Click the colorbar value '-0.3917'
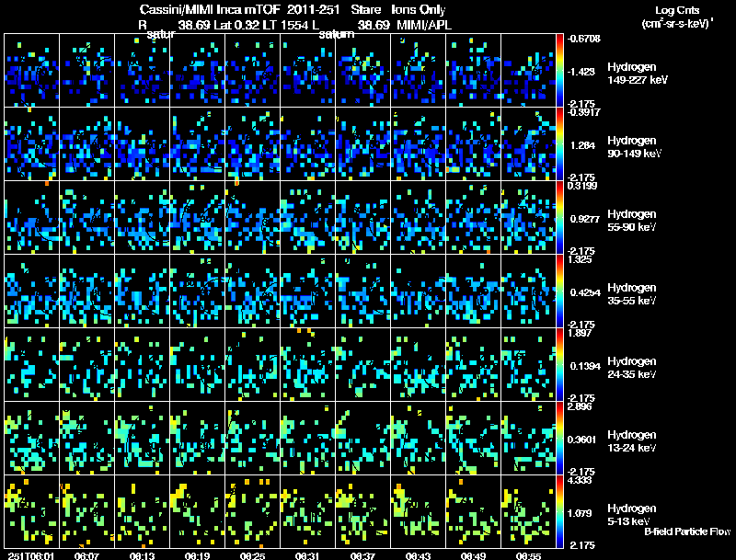 click(x=584, y=112)
